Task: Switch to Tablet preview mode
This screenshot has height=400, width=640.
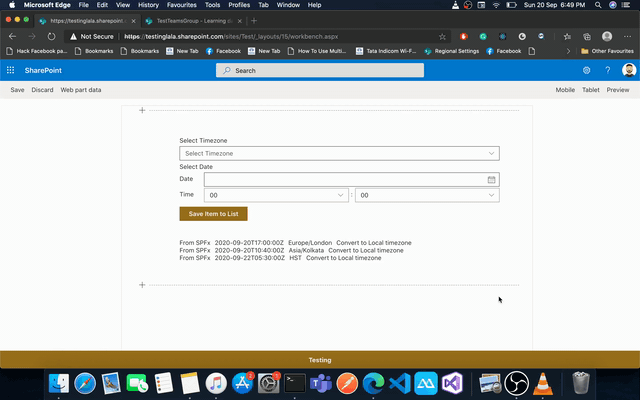Action: pos(591,90)
